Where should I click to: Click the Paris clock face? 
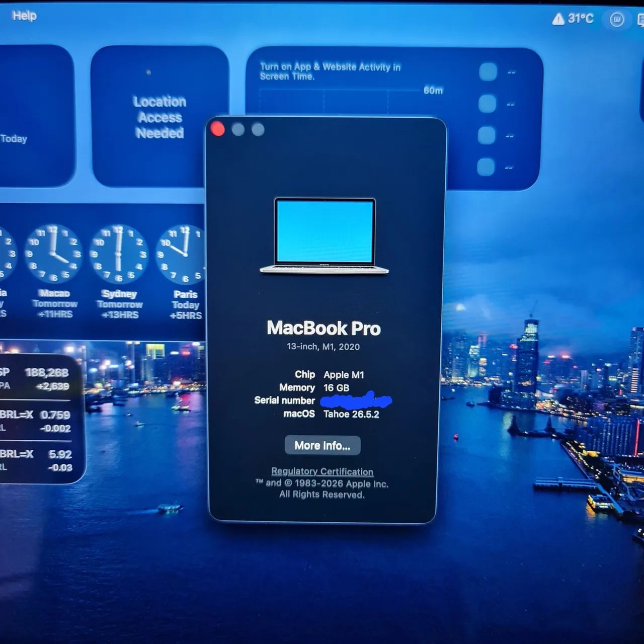point(182,255)
